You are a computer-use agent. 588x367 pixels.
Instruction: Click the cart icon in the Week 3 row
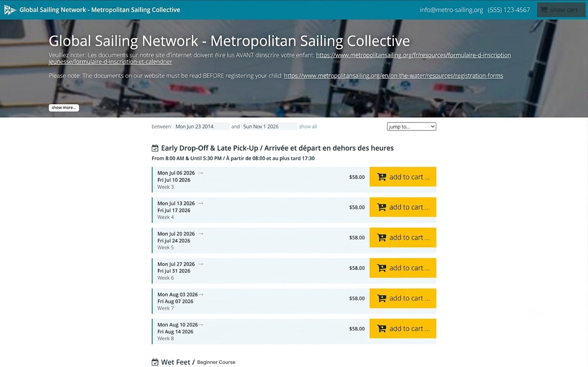click(381, 177)
